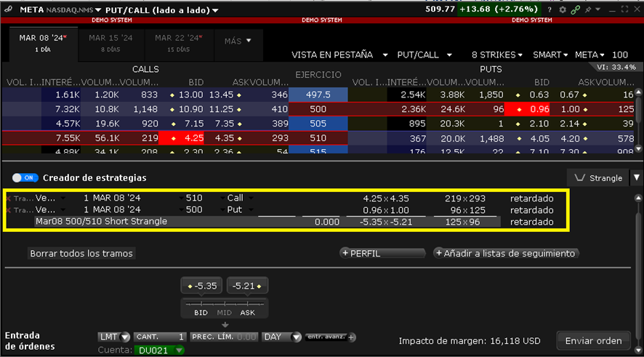Open the LMT order type dropdown
The image size is (644, 357).
(114, 337)
